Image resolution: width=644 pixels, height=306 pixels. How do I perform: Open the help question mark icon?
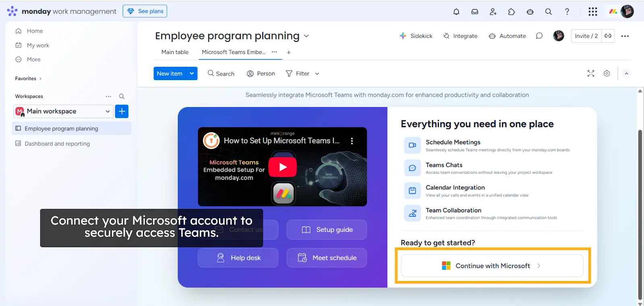tap(567, 12)
